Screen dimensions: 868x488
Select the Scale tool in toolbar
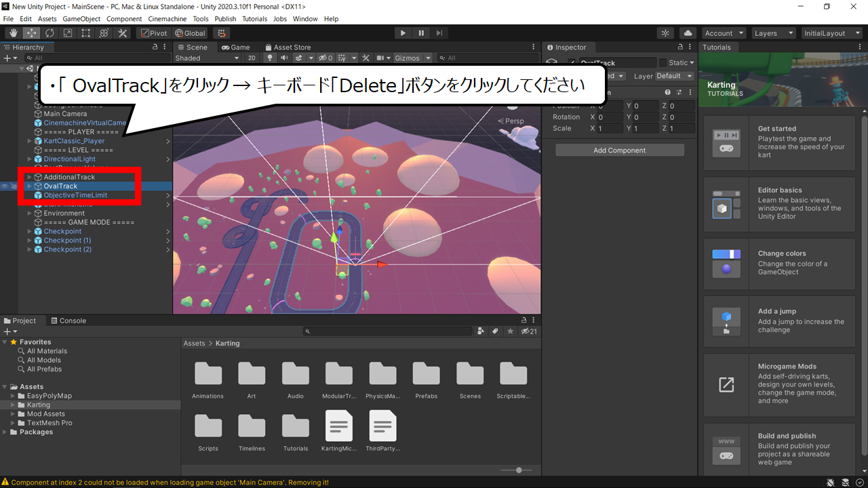tap(68, 33)
